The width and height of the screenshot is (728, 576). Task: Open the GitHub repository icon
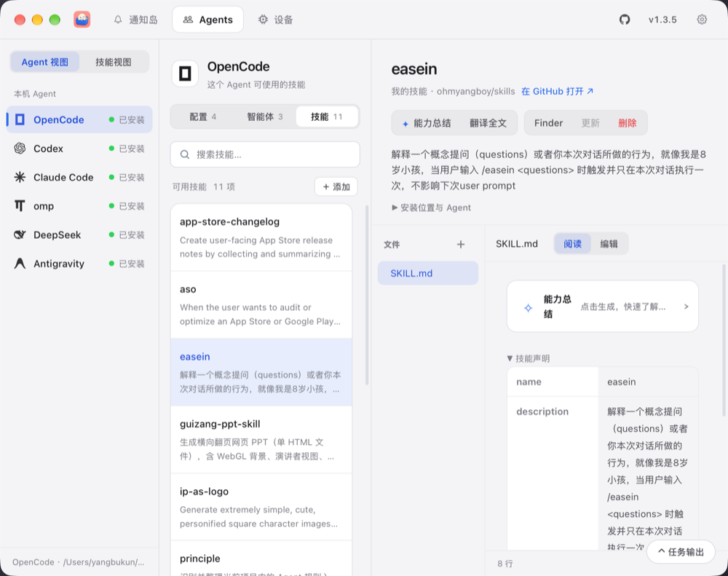(625, 20)
